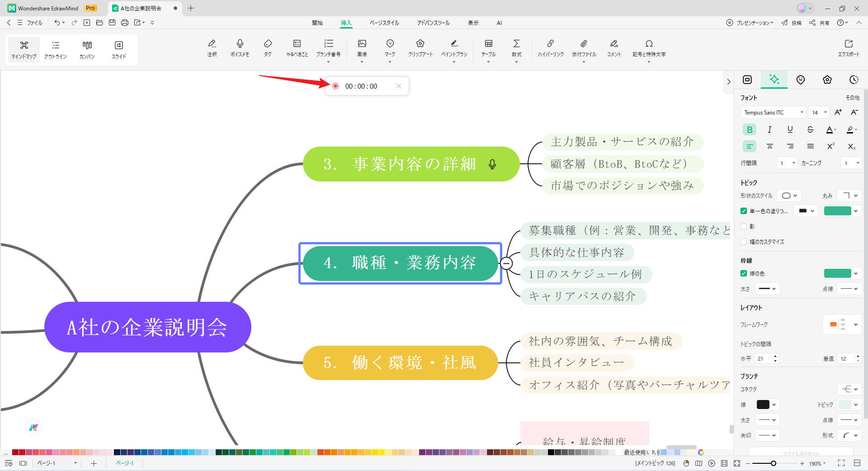Image resolution: width=868 pixels, height=471 pixels.
Task: Enable the customize width (幅のカスタマイズ) checkbox
Action: [x=744, y=242]
